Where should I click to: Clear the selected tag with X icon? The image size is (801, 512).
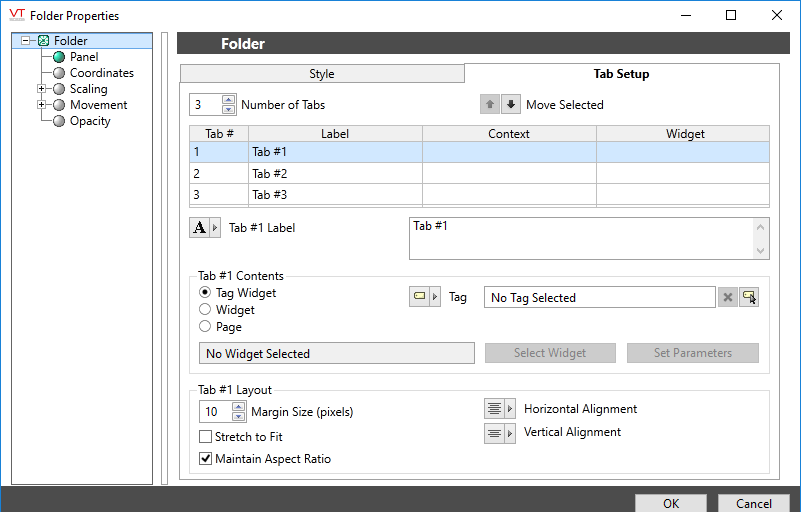(727, 297)
